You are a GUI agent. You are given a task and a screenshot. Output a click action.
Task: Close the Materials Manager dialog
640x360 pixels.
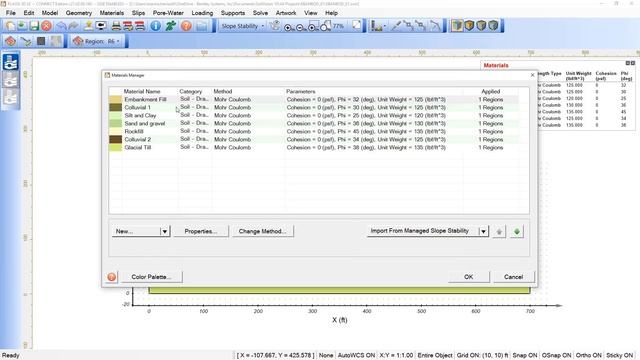click(x=532, y=75)
